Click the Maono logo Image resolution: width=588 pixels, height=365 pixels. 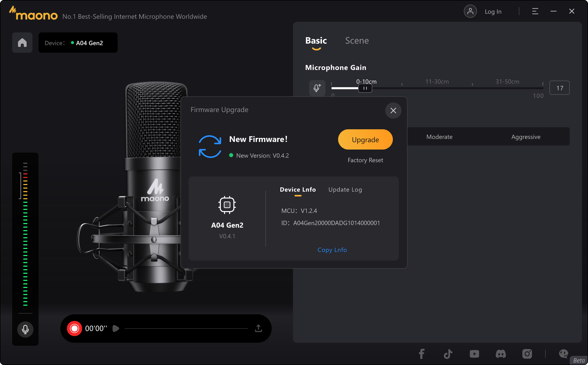(33, 13)
